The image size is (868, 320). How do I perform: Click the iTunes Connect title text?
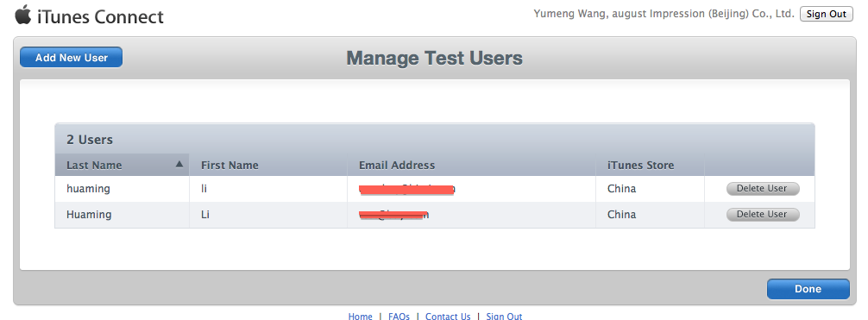point(100,16)
